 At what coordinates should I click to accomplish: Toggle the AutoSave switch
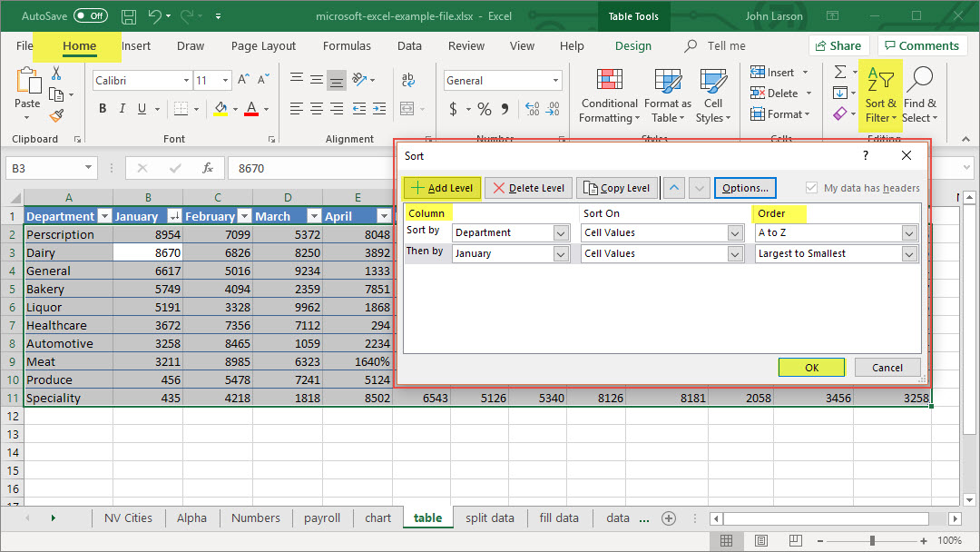pyautogui.click(x=90, y=16)
